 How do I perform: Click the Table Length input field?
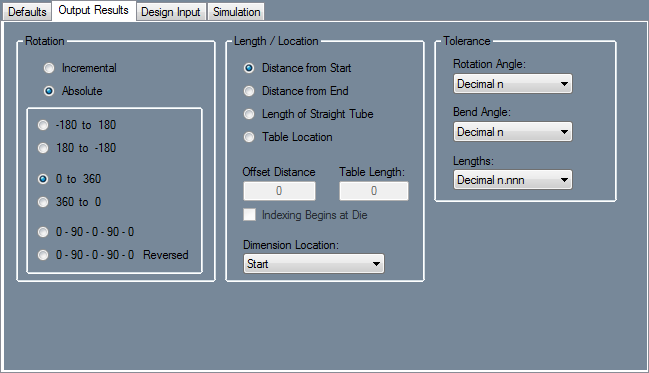click(x=374, y=191)
